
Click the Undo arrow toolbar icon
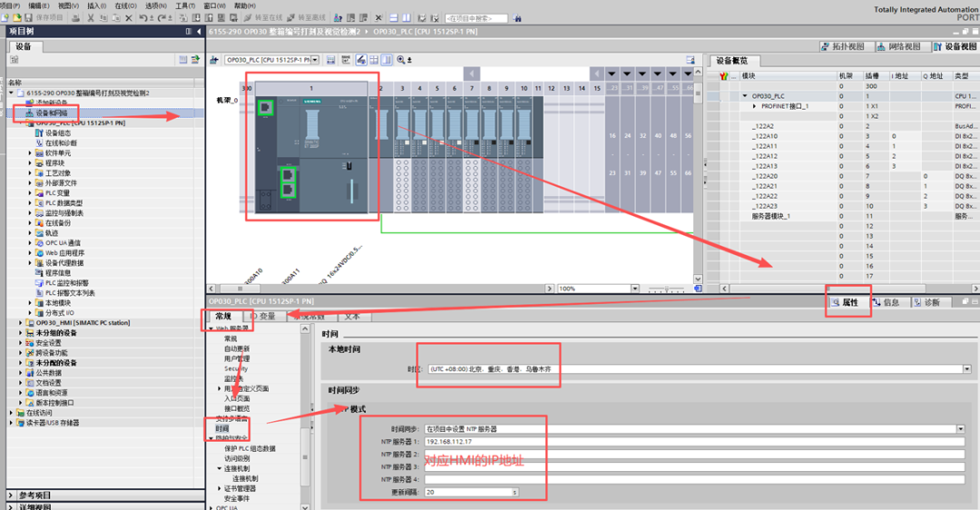(x=143, y=18)
